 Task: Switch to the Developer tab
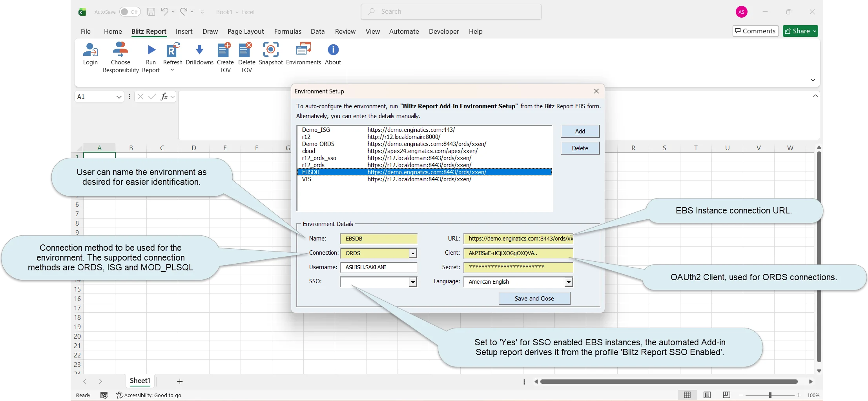pos(444,31)
